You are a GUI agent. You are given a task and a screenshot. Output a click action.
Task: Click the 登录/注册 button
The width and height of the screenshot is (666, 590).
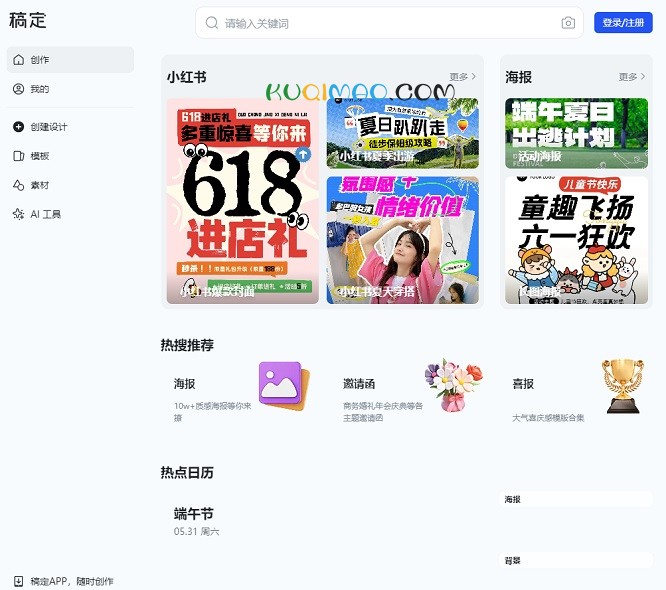click(622, 23)
